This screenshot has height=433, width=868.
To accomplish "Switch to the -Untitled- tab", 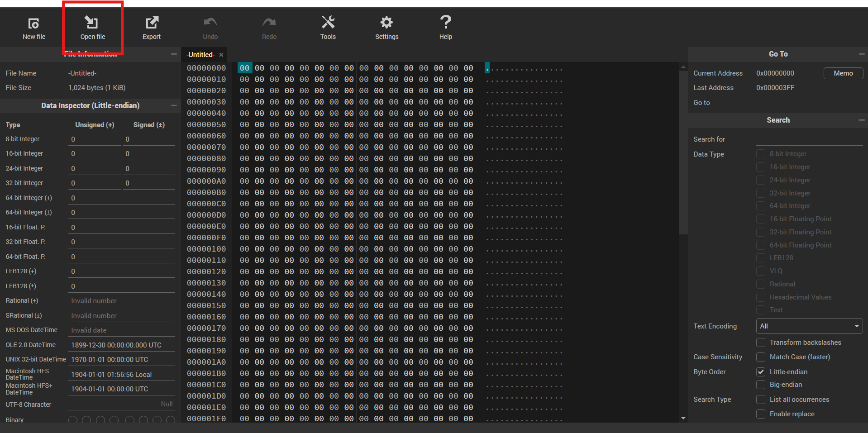I will coord(200,55).
